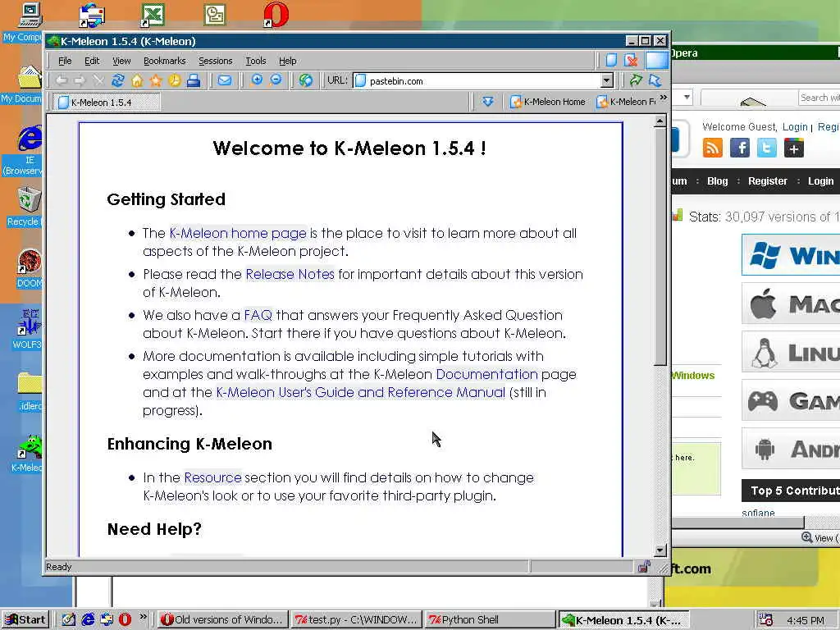Expand the quick launch overflow chevron
The image size is (840, 630).
click(143, 617)
